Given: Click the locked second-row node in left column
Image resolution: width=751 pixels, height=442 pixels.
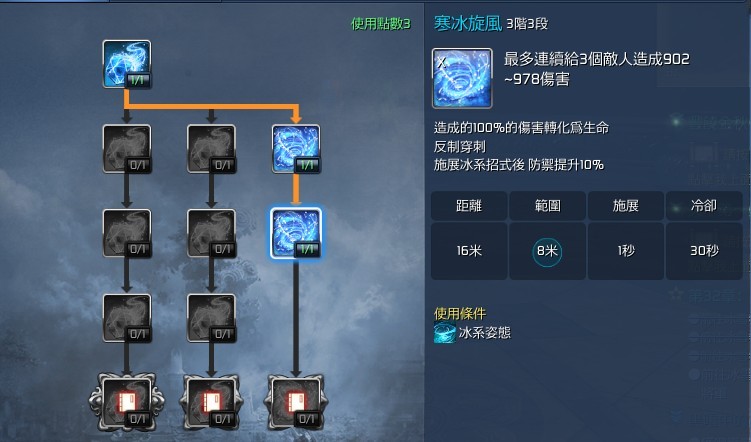Looking at the screenshot, I should coord(127,149).
